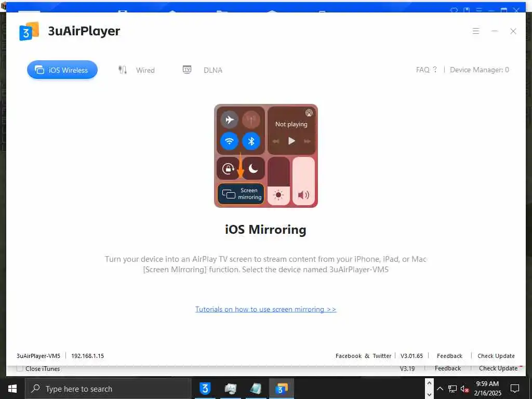Click the iOS Mirroring heading

(265, 230)
